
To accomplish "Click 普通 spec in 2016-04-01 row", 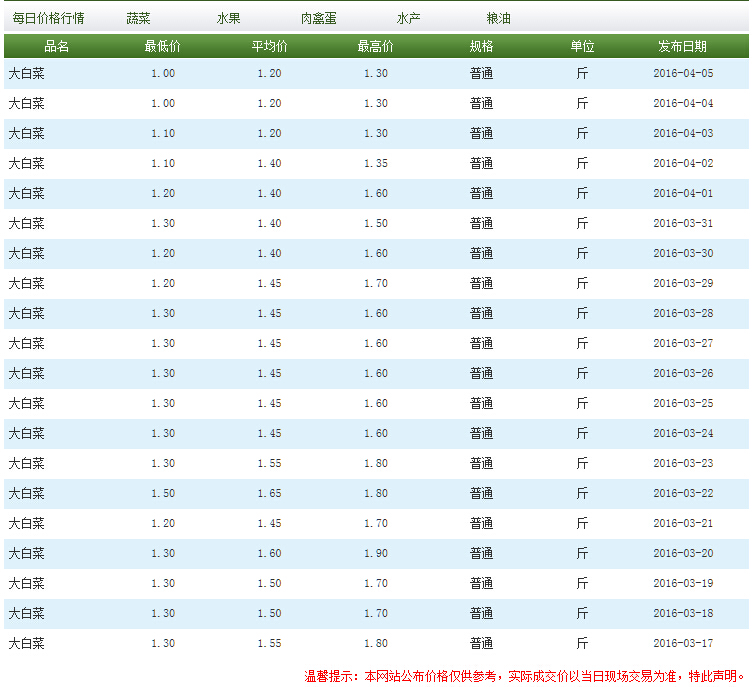I will 481,193.
